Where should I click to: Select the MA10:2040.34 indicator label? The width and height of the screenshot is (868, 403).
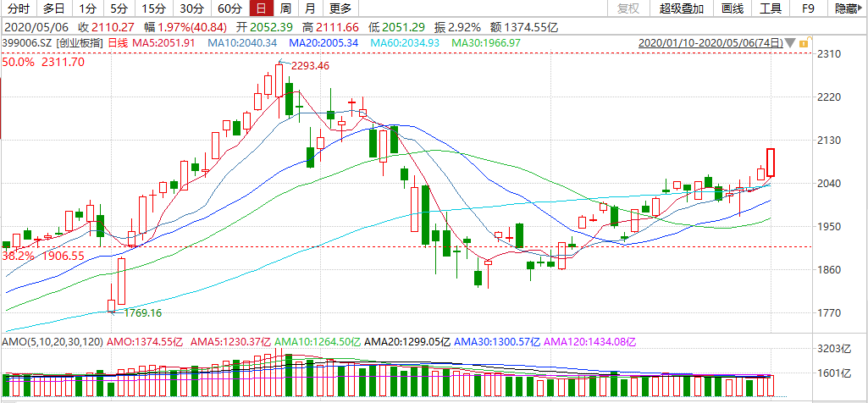(x=242, y=42)
